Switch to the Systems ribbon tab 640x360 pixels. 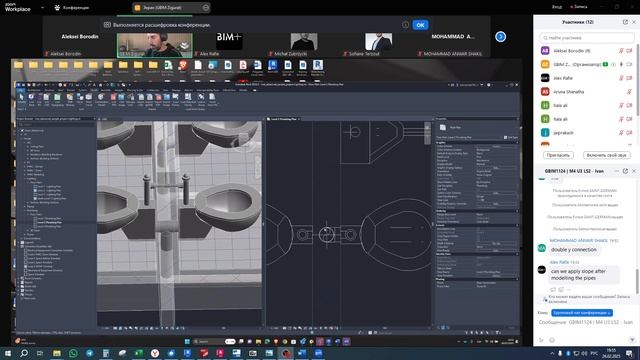pyautogui.click(x=83, y=90)
